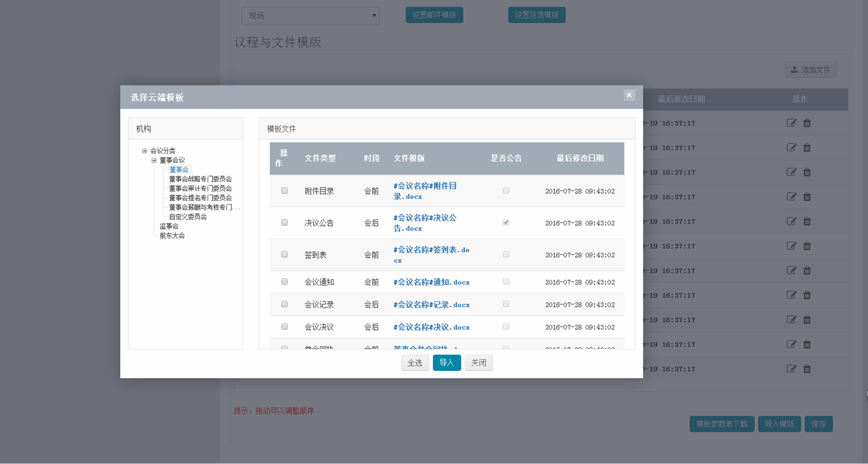Select 监事会 in the tree
Screen dimensions: 868x464
click(169, 226)
